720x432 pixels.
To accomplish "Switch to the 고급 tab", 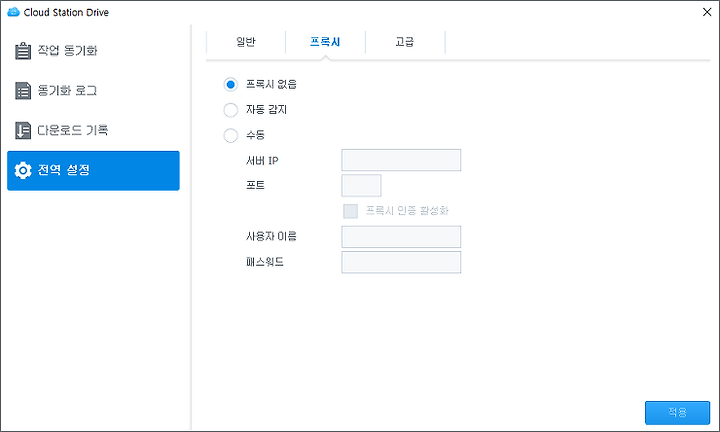I will pyautogui.click(x=405, y=42).
